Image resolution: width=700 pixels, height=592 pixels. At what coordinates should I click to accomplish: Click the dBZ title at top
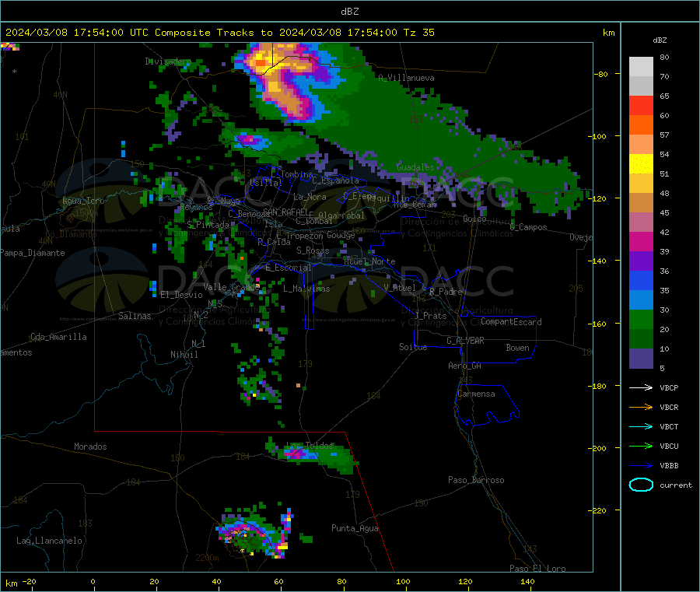[349, 12]
